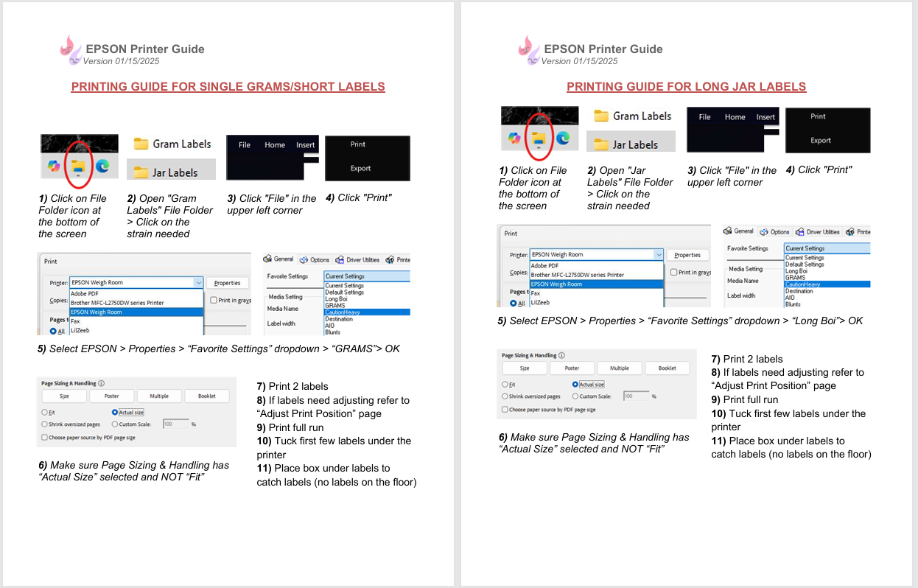The width and height of the screenshot is (918, 588).
Task: Select Shrink oversized pages on Long Jar page
Action: click(505, 396)
